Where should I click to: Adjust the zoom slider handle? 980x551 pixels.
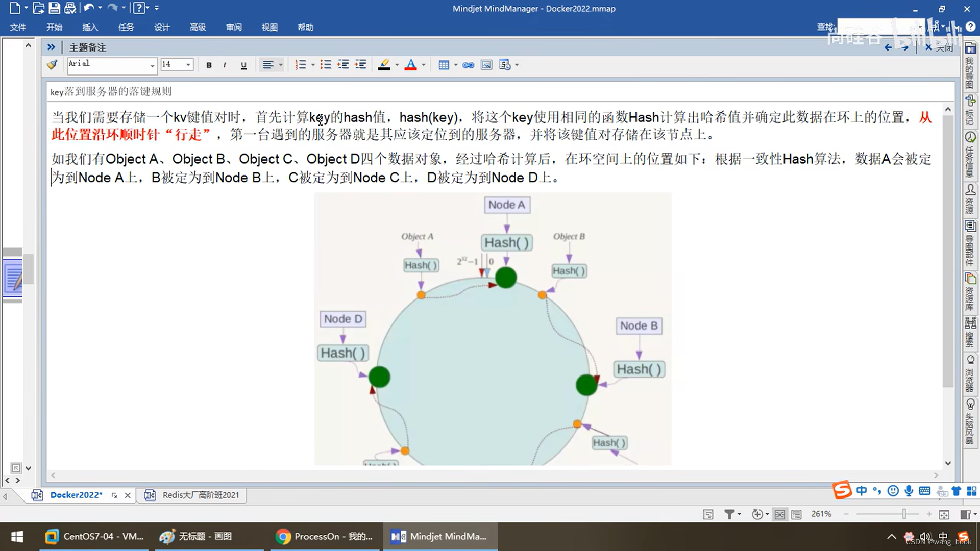tap(904, 514)
